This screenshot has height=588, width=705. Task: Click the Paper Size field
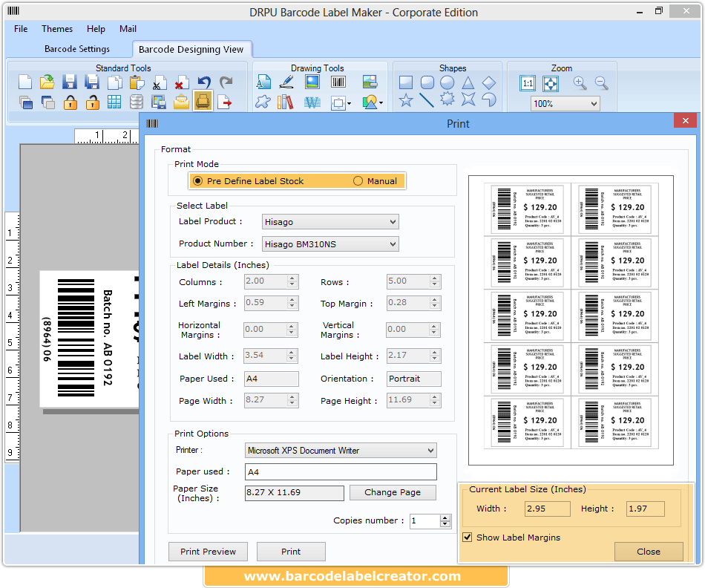295,493
